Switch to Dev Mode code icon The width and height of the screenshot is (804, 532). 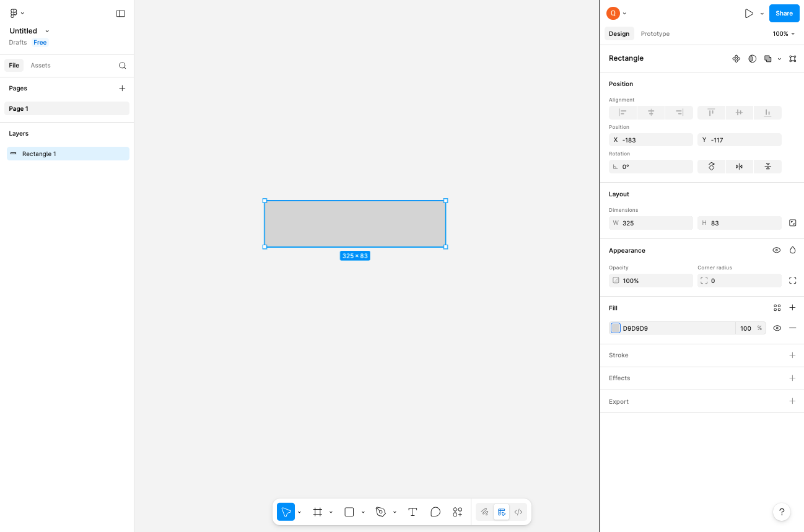coord(518,512)
